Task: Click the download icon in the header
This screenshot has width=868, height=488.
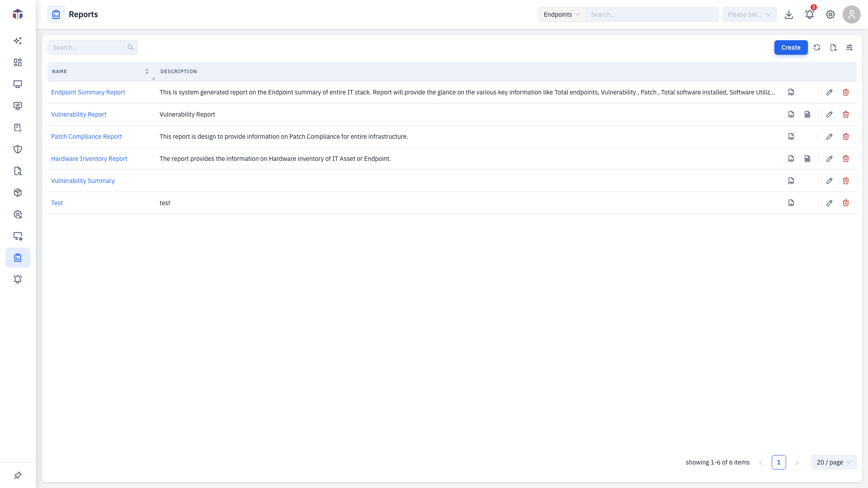Action: 789,14
